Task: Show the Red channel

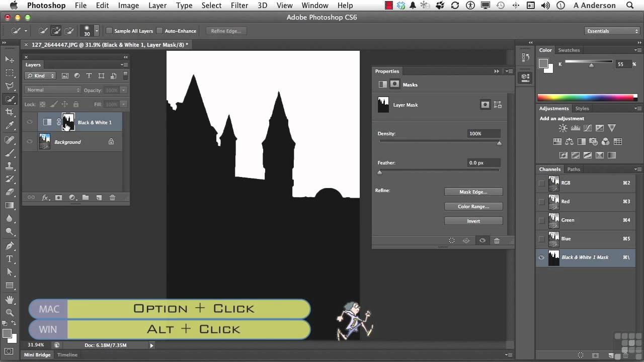Action: [542, 202]
